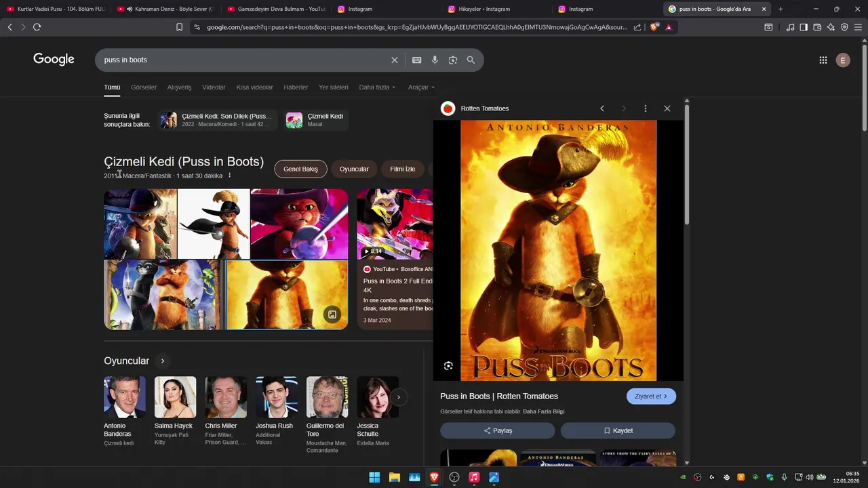The image size is (868, 488).
Task: Click the Rotten Tomatoes tomato favicon
Action: point(448,108)
